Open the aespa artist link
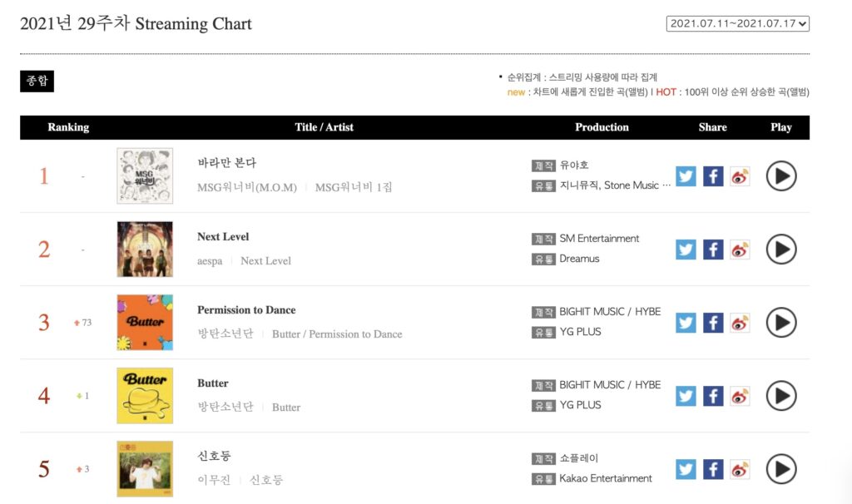Screen dimensions: 852x504 210,261
